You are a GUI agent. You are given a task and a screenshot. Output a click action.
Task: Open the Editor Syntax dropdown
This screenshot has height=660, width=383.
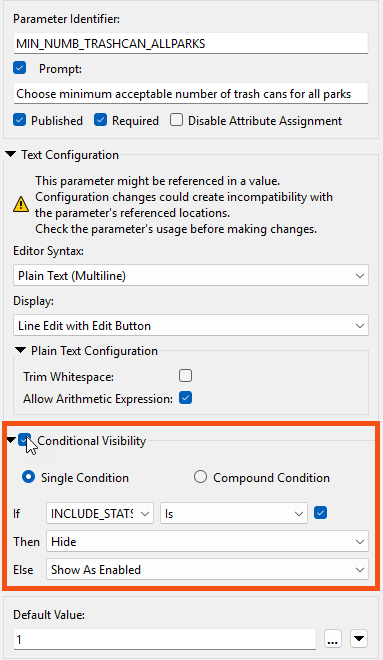[x=191, y=276]
